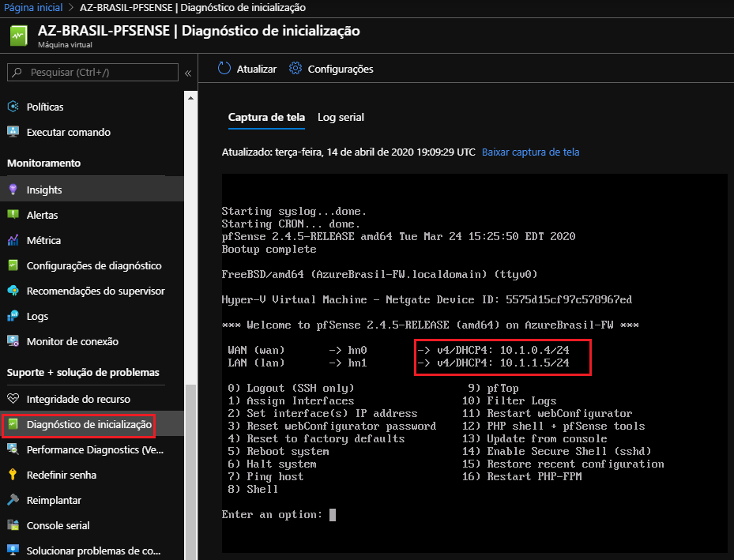Click the search magnifier icon

(17, 72)
